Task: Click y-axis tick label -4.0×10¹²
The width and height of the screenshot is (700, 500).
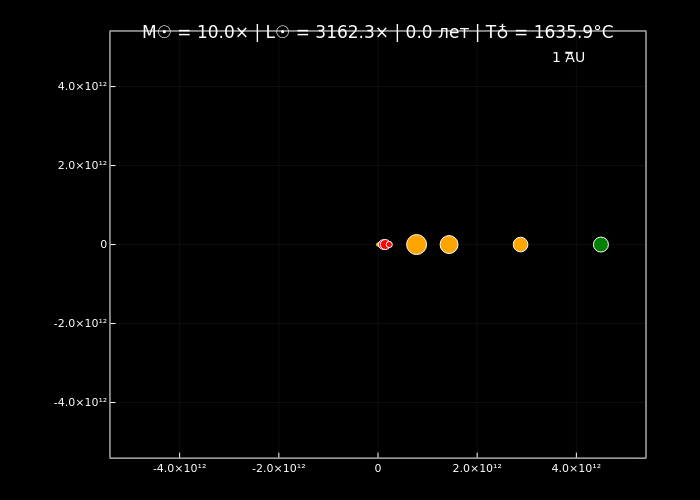Action: [80, 402]
